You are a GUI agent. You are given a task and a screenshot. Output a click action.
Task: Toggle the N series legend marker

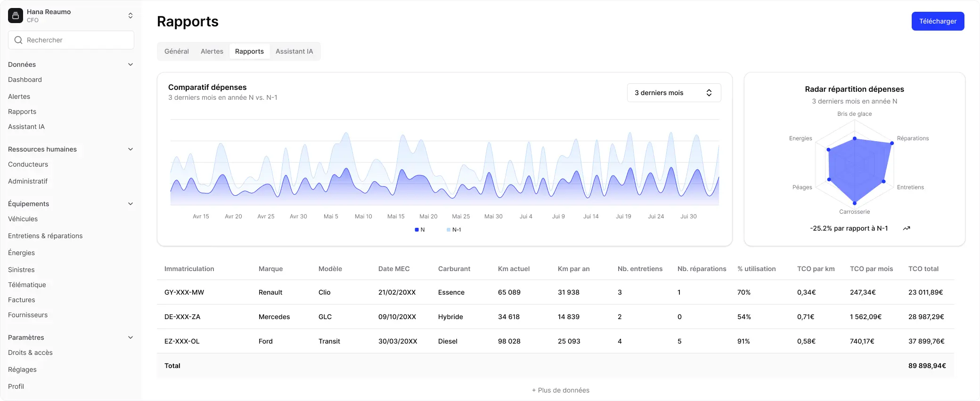pyautogui.click(x=416, y=230)
